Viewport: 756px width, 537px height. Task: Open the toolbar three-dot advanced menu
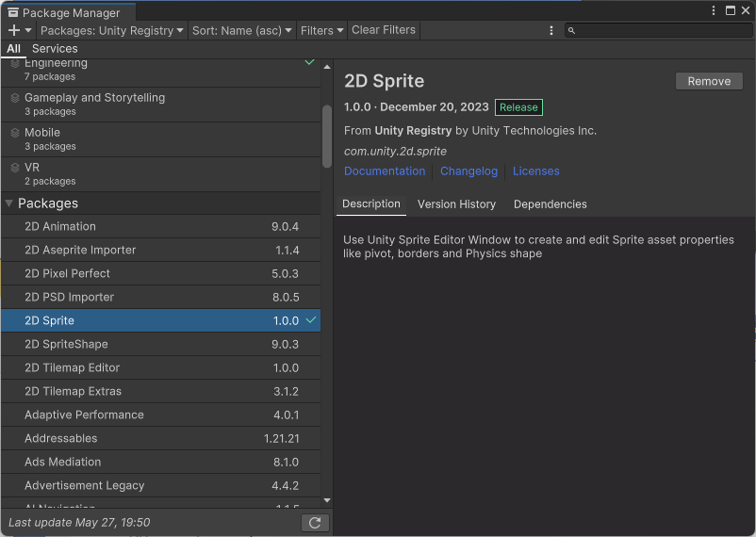tap(551, 30)
